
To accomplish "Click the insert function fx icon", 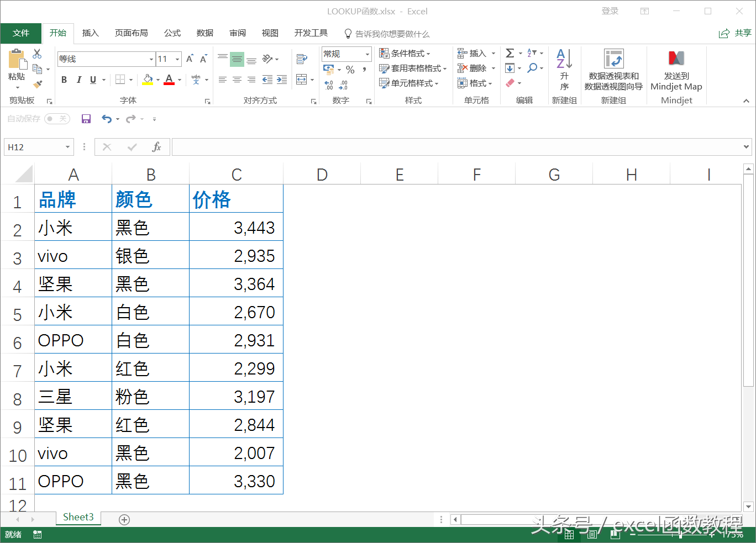I will [x=156, y=147].
